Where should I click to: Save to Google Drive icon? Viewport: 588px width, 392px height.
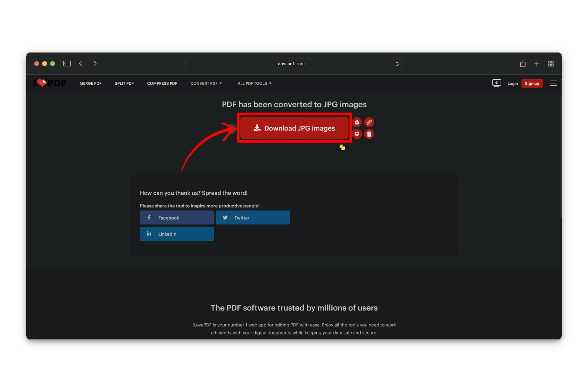click(357, 123)
